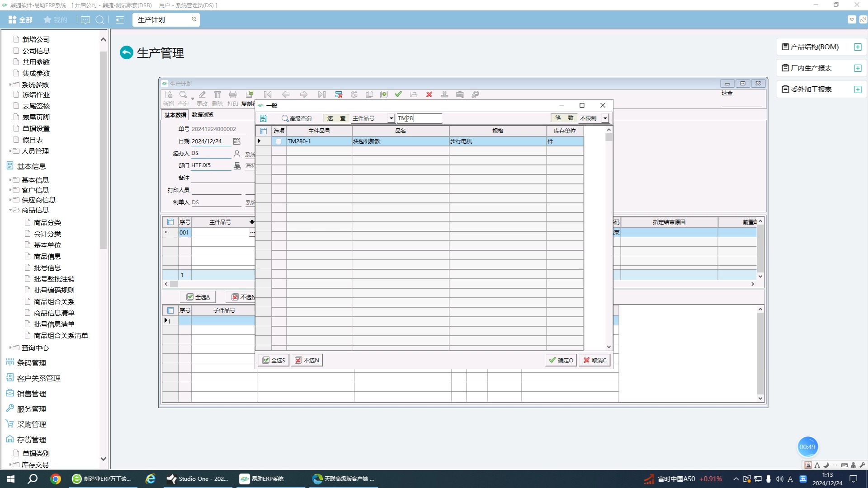Screen dimensions: 868x488
Task: Tick the checkbox for row TM280-1
Action: pos(278,141)
